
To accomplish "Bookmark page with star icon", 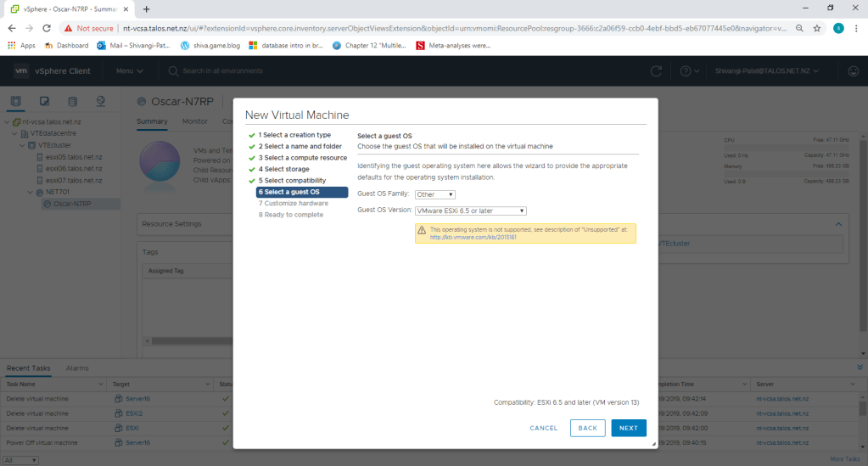I will (x=816, y=28).
